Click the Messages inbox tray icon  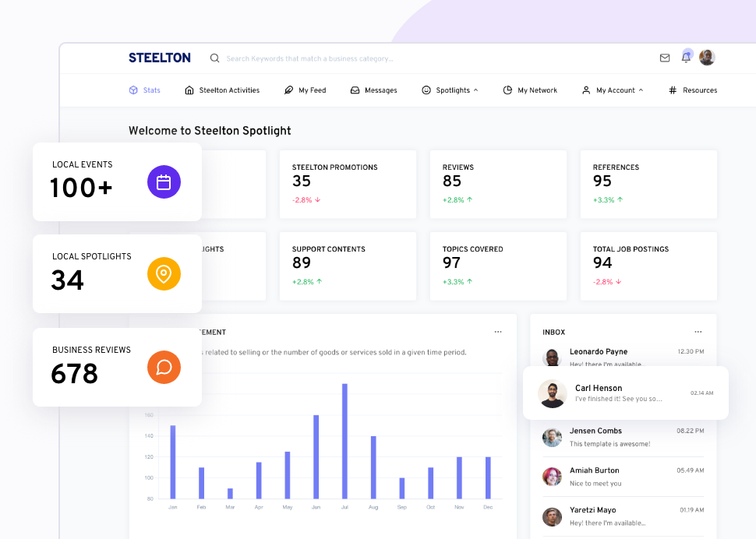pos(355,90)
